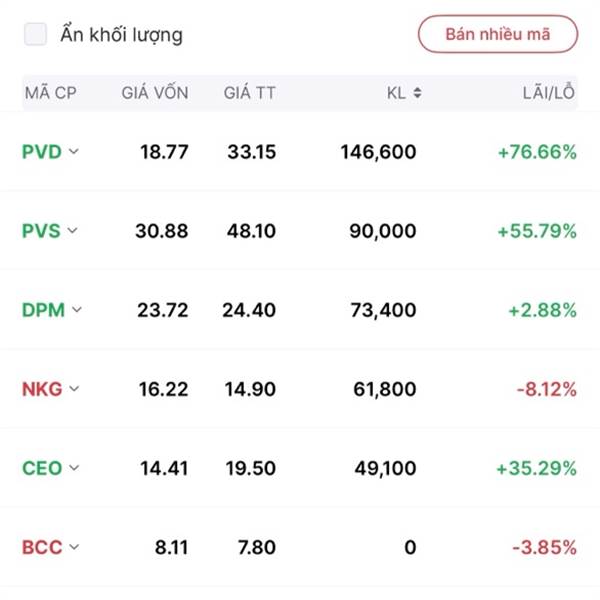
Task: Expand the PVD chevron dropdown
Action: tap(73, 152)
